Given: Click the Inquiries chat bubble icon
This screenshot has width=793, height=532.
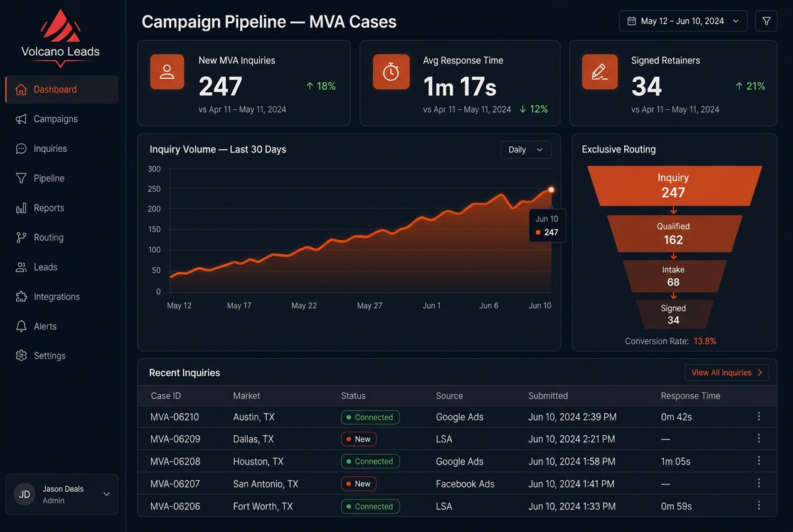Looking at the screenshot, I should [21, 149].
